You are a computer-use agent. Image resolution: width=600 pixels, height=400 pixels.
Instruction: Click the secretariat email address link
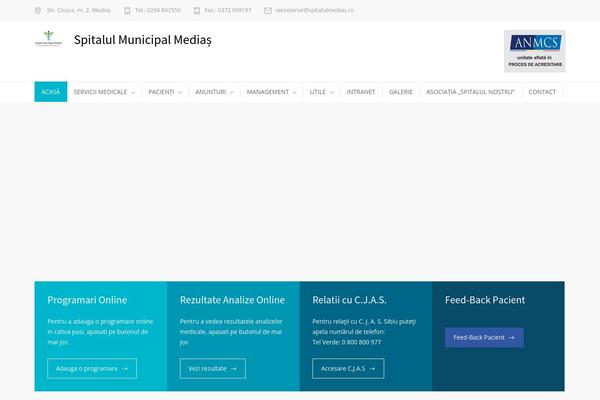tap(315, 10)
